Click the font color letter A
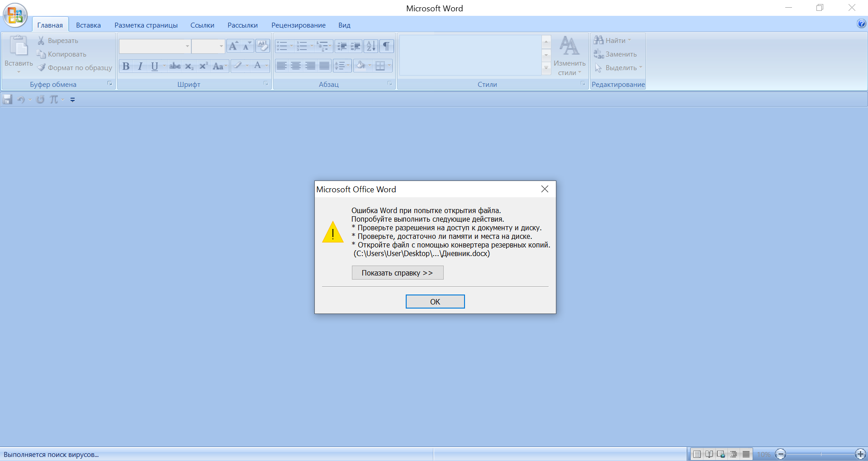The image size is (868, 461). [x=257, y=66]
